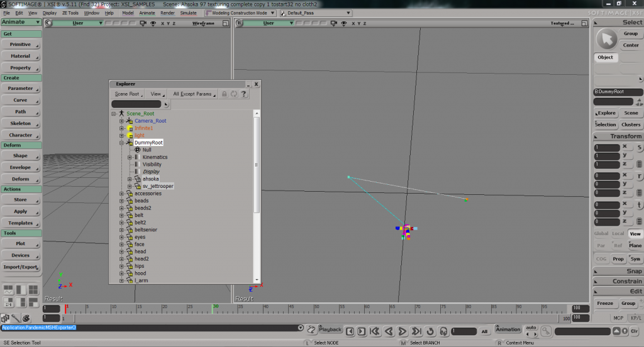644x347 pixels.
Task: Click the paint palette icon bottom left
Action: click(26, 318)
